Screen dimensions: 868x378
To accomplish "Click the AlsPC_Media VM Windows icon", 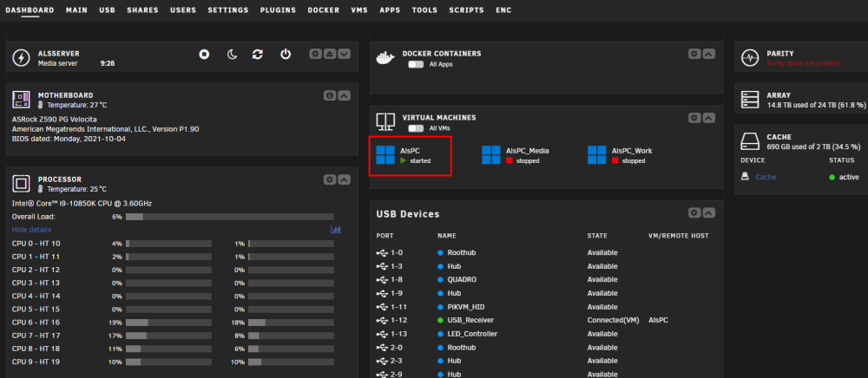I will tap(491, 155).
